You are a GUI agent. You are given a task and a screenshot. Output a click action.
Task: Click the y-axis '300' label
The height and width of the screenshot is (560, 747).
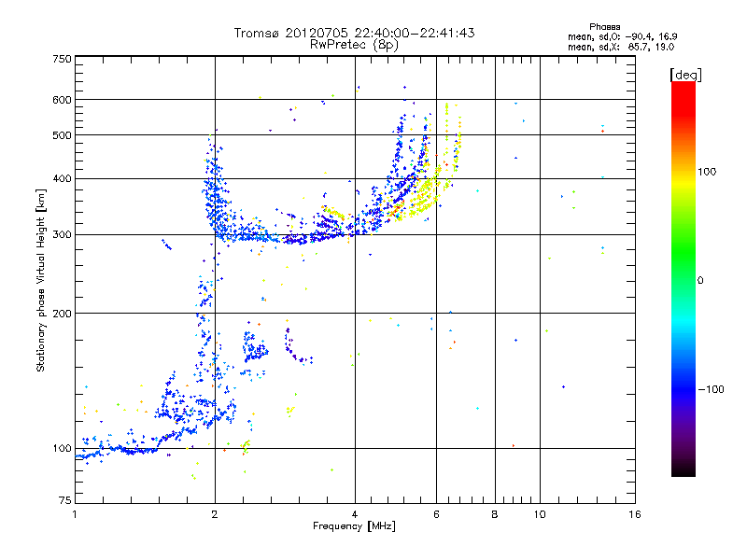pyautogui.click(x=62, y=235)
